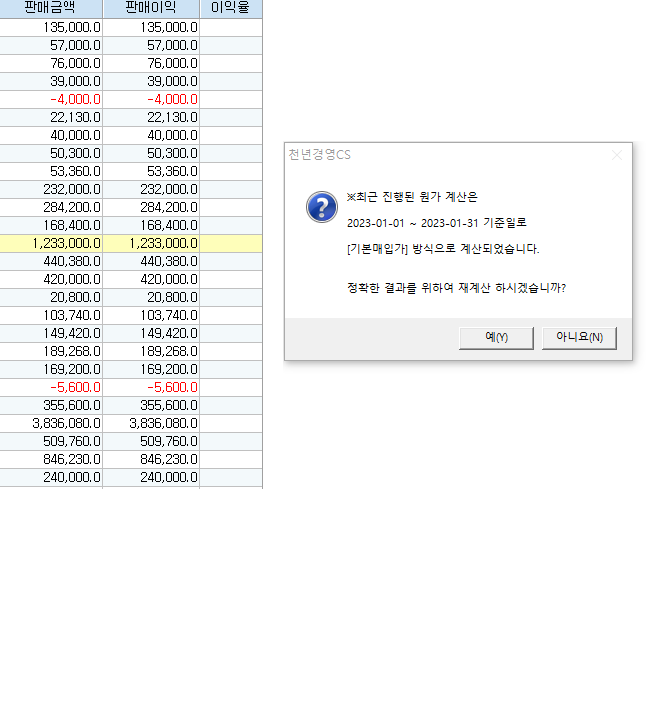
Task: Decline recalculation with 아니요(N) button
Action: (x=579, y=338)
